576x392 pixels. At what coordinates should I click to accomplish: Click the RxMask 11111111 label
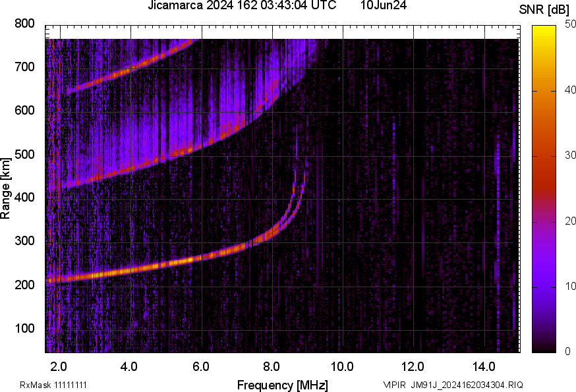tap(53, 385)
